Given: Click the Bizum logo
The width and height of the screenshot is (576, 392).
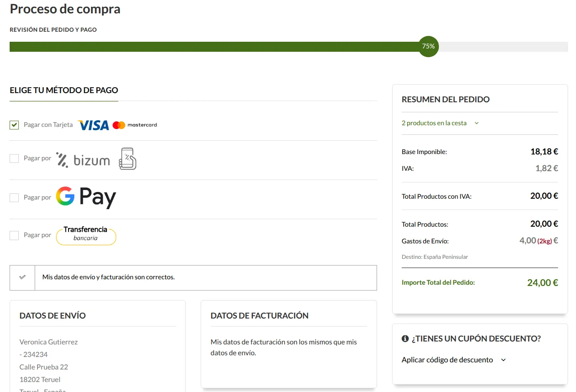Looking at the screenshot, I should [x=83, y=160].
